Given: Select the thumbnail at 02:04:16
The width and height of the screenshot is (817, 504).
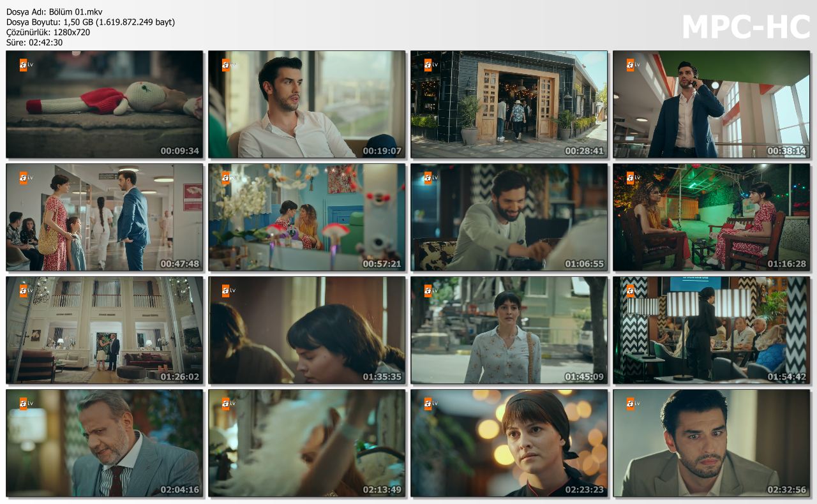Looking at the screenshot, I should pos(105,443).
